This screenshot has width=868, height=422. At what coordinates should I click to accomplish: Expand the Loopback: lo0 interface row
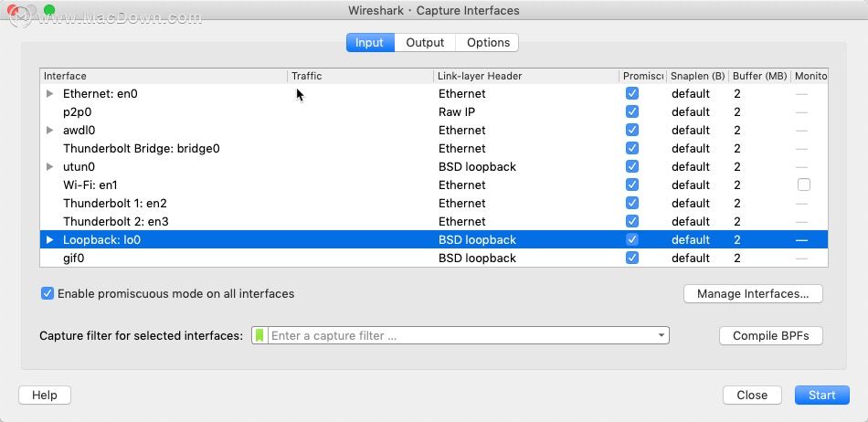(50, 239)
